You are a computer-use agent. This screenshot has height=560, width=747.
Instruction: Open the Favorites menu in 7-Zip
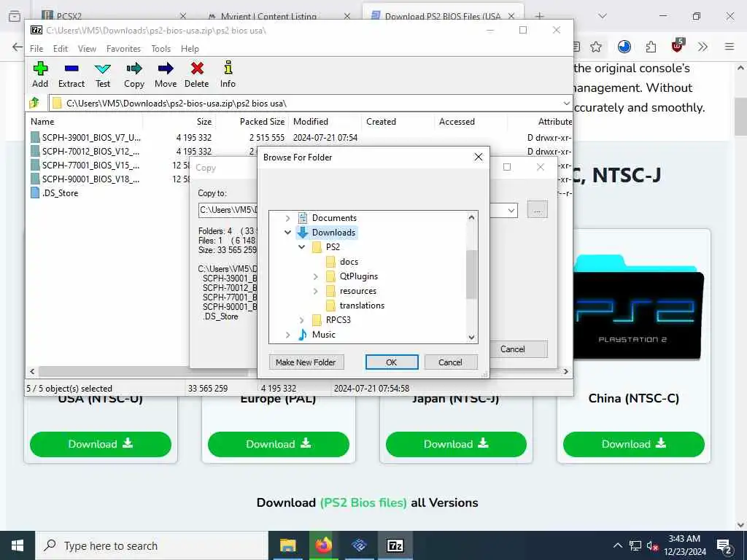pos(123,49)
